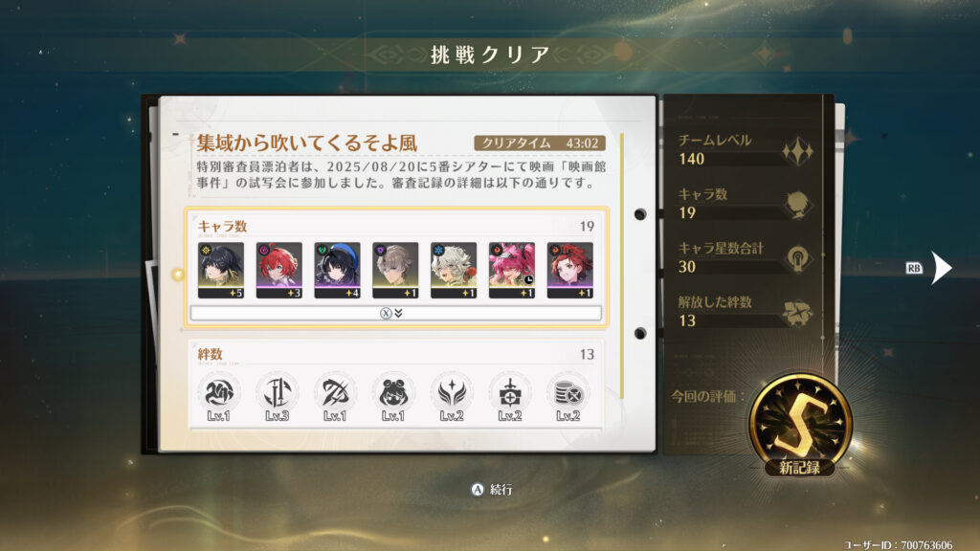This screenshot has width=980, height=551.
Task: Click the crossed-blade bond icon labeled Lv.1
Action: [x=335, y=397]
